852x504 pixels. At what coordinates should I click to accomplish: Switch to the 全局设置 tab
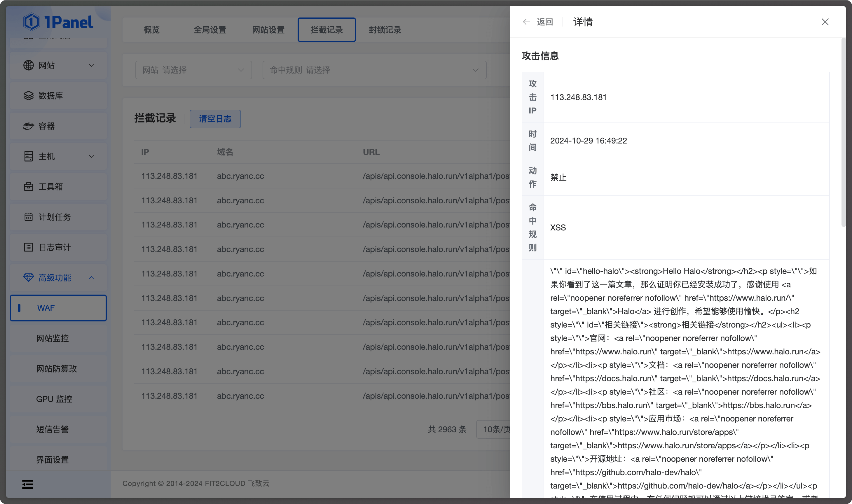click(x=209, y=30)
